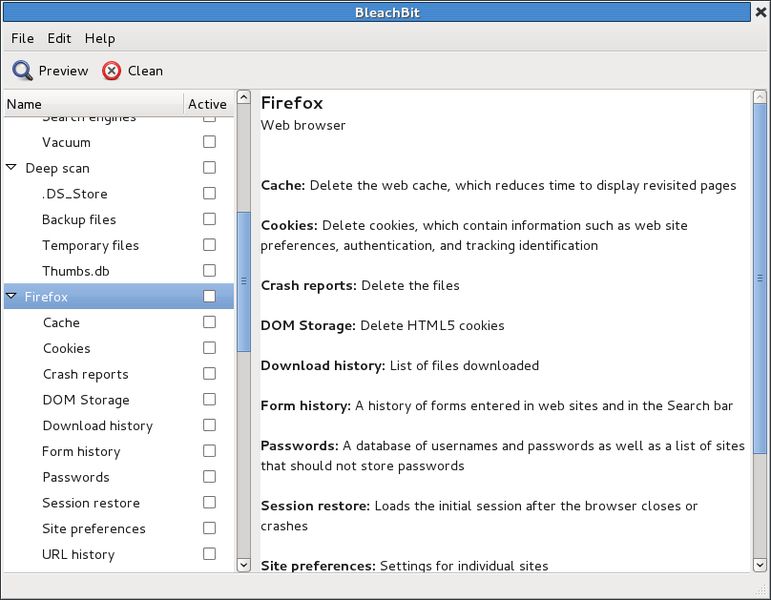Toggle the URL history checkbox
Screen dimensions: 771x600
[209, 554]
